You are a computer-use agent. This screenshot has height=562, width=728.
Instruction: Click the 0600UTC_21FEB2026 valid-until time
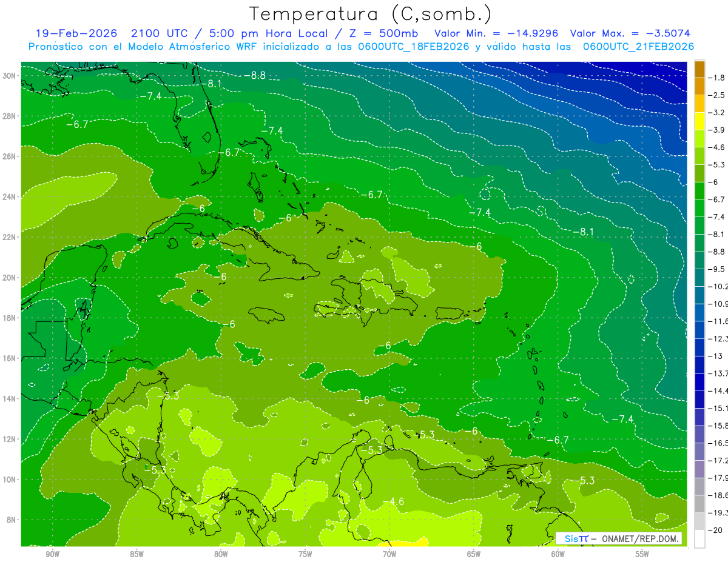tap(638, 47)
